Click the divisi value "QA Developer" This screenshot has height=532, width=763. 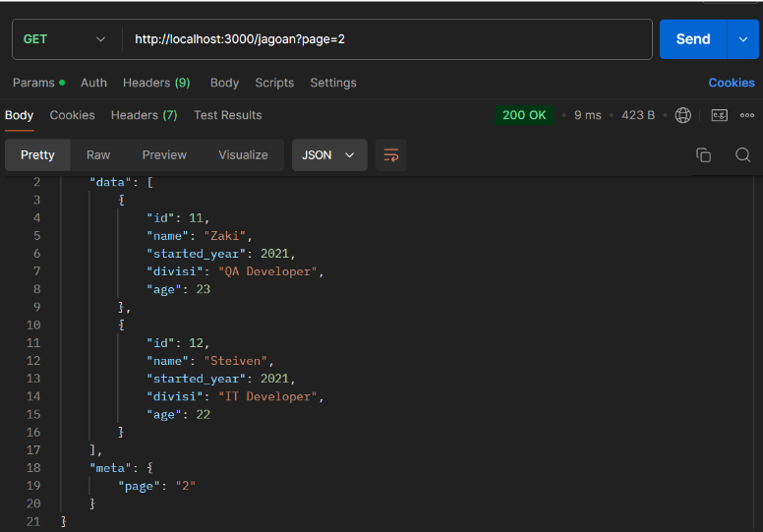267,271
